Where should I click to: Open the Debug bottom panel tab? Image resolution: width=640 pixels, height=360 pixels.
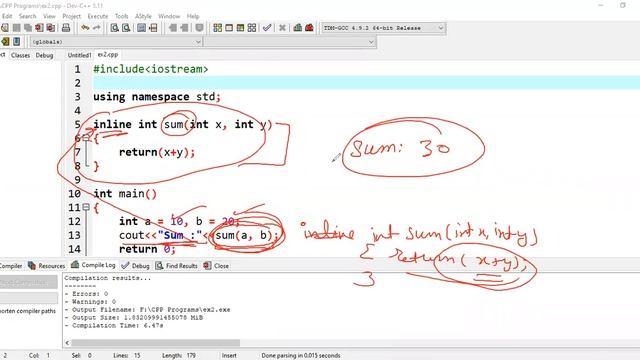[136, 266]
